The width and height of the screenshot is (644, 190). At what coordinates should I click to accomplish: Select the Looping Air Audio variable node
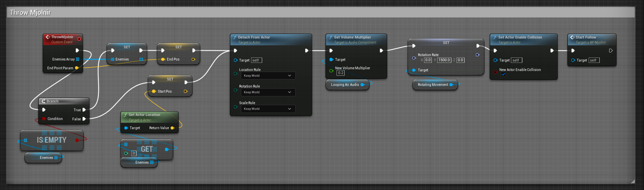click(x=347, y=85)
